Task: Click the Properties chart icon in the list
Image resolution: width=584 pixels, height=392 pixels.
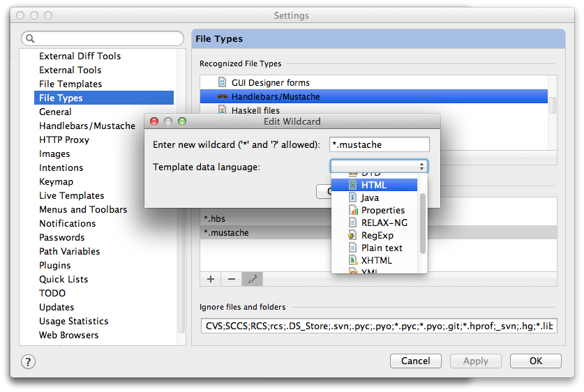Action: [353, 211]
